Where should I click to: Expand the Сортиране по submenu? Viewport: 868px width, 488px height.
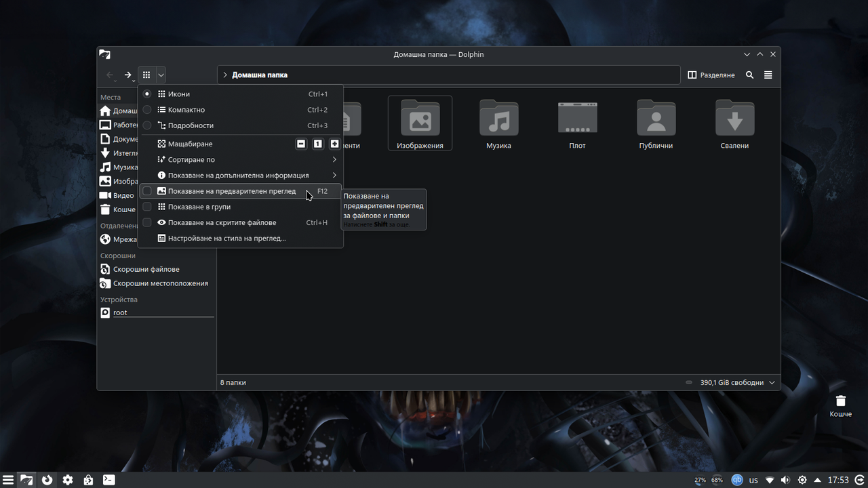click(241, 160)
